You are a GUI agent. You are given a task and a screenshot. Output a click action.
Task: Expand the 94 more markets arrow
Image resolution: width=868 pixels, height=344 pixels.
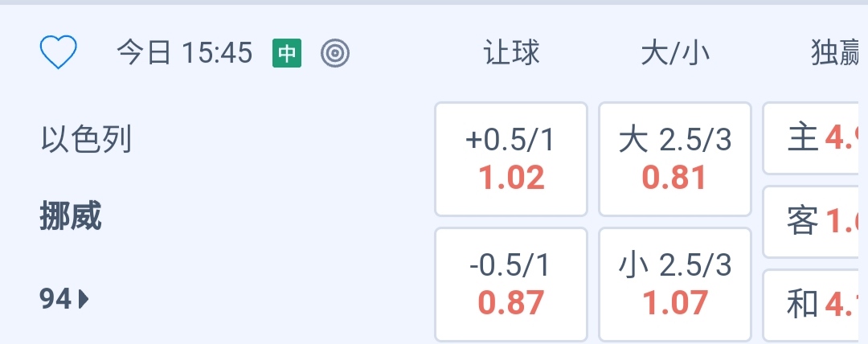(x=64, y=300)
